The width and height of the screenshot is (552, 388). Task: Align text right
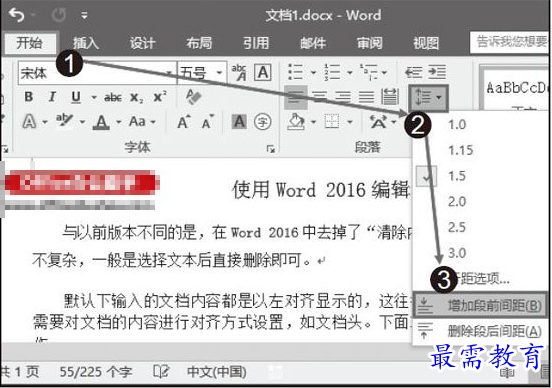point(343,97)
